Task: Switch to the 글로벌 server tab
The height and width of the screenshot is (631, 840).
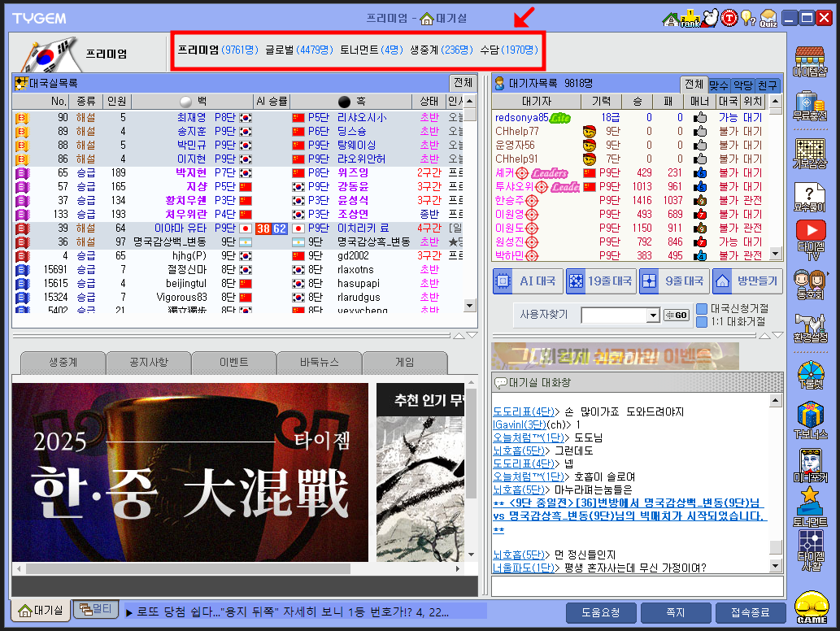Action: [x=299, y=50]
